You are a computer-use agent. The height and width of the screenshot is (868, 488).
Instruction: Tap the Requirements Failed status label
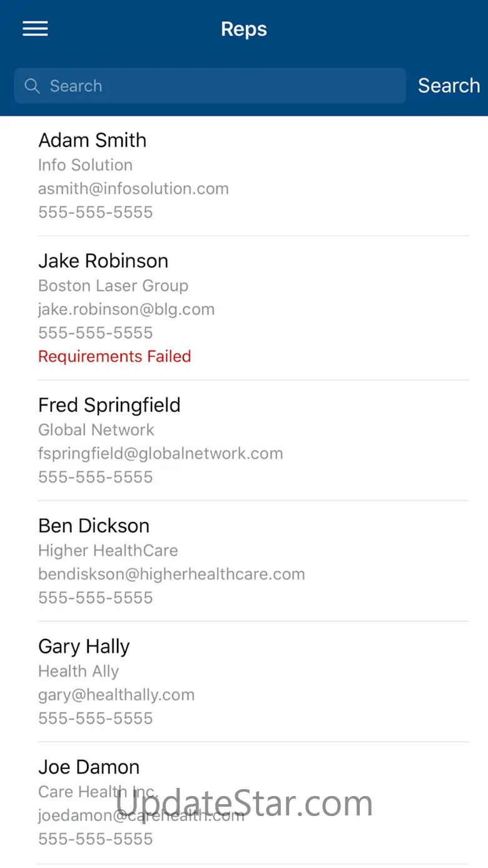point(114,357)
